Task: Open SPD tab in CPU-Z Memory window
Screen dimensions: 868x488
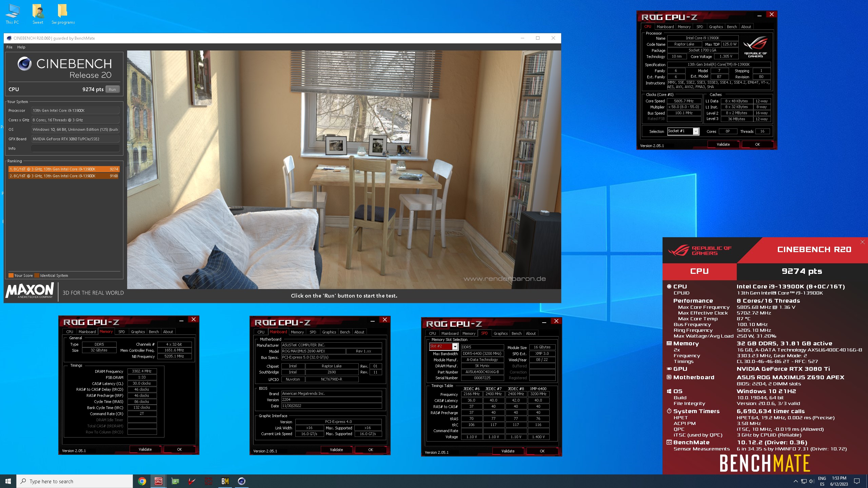Action: tap(122, 332)
